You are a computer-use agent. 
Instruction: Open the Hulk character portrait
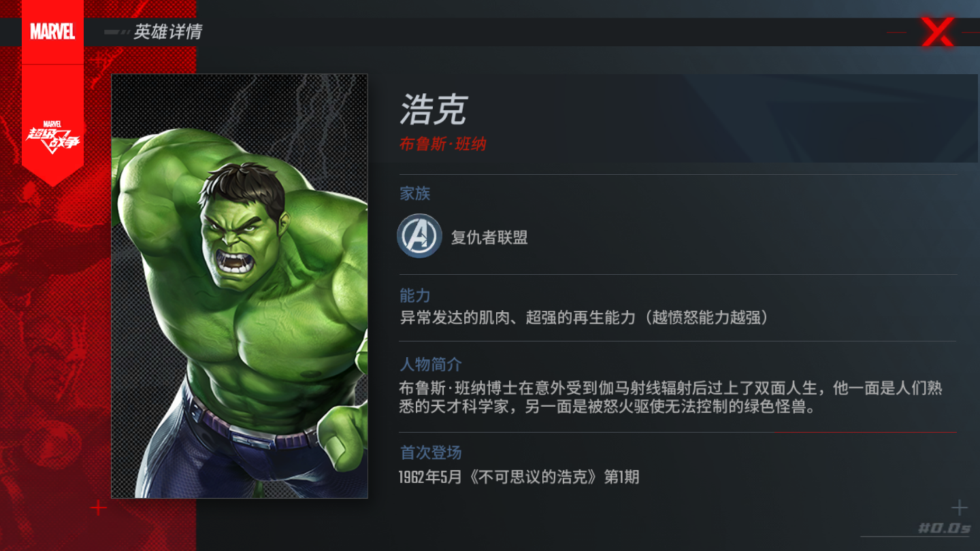pos(240,286)
